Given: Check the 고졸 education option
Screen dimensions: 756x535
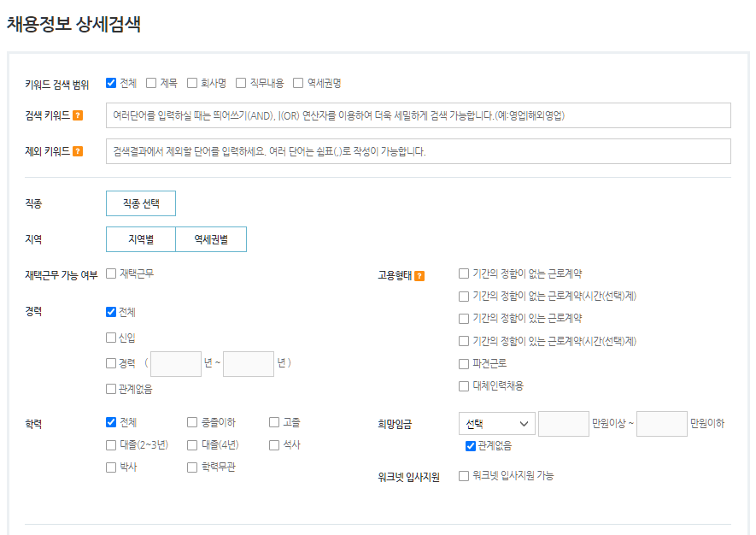Looking at the screenshot, I should (274, 422).
